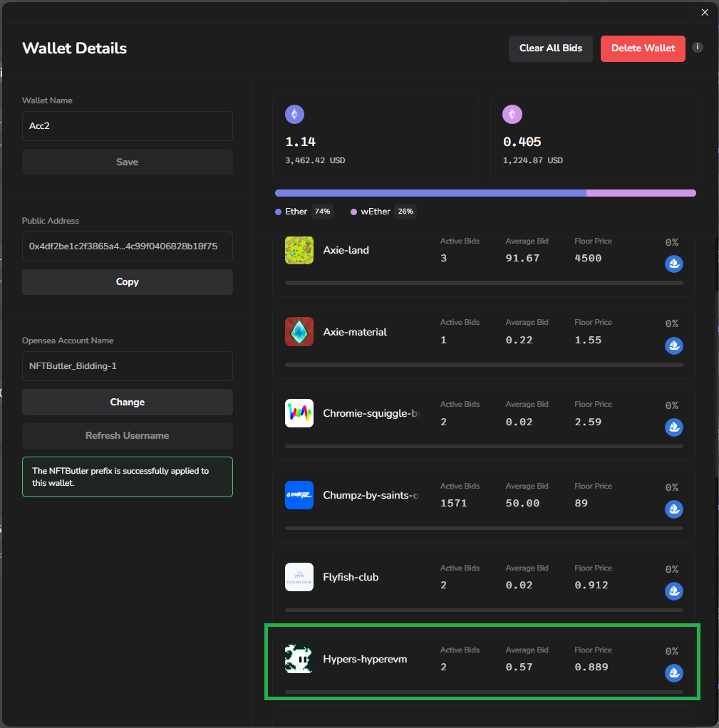Image resolution: width=719 pixels, height=728 pixels.
Task: Open OpenSea link for Hypers-hyperevm
Action: (674, 673)
